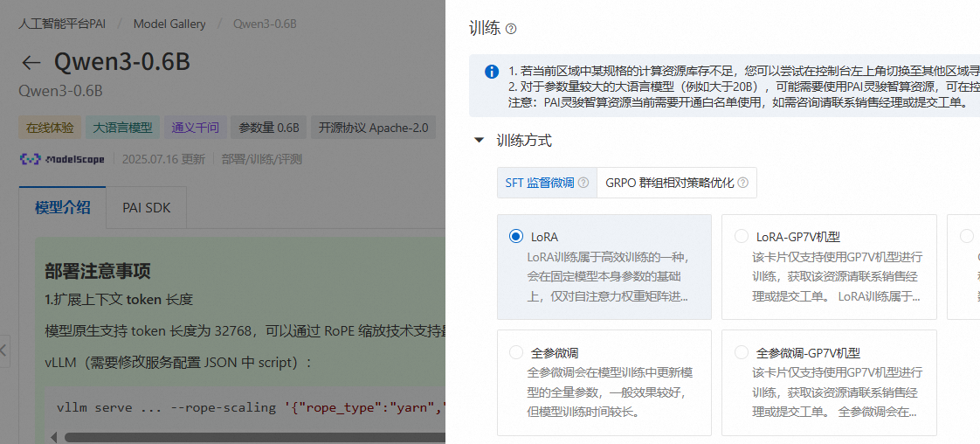Image resolution: width=980 pixels, height=444 pixels.
Task: Switch to GRPO 群组相对策略优化 tab
Action: pyautogui.click(x=676, y=183)
